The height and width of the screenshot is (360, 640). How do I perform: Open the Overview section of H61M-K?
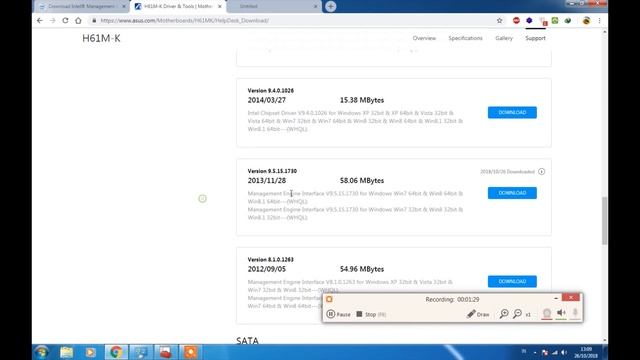click(x=424, y=38)
